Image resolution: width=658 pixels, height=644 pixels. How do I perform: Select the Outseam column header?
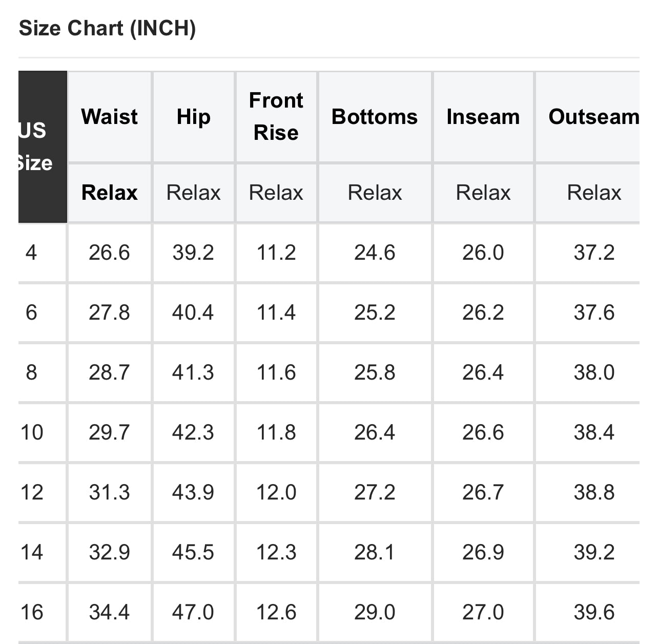593,117
